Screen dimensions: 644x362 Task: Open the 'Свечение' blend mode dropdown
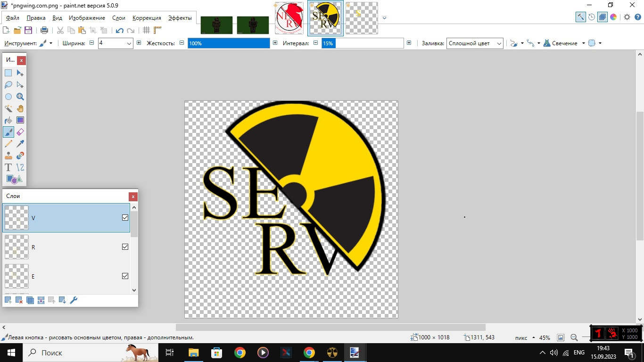(564, 43)
